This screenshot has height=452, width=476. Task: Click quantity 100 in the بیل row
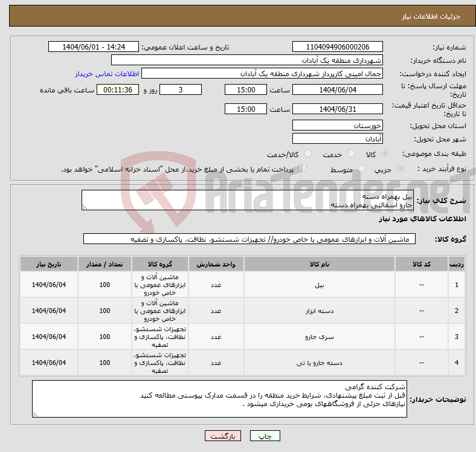105,285
